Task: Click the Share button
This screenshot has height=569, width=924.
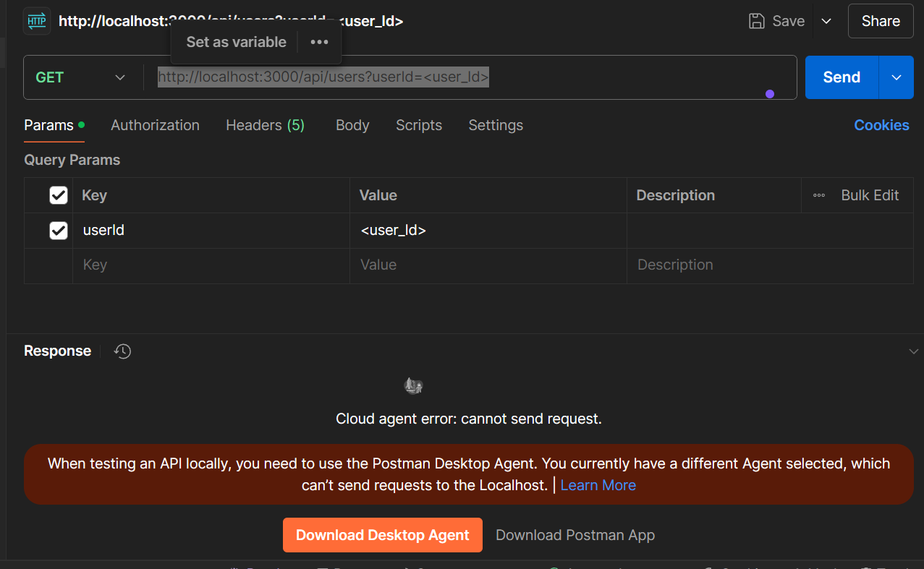Action: (881, 21)
